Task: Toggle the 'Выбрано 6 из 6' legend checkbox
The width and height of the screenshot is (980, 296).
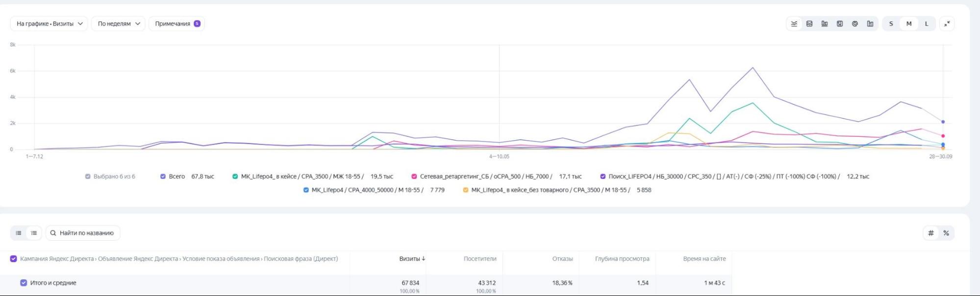Action: [88, 176]
